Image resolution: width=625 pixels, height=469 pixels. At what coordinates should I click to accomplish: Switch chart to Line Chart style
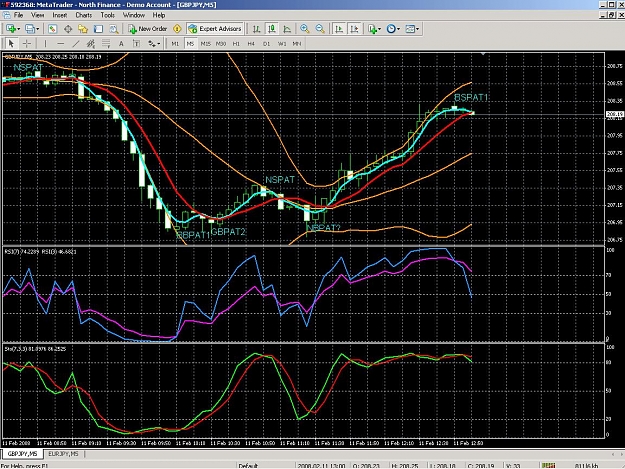[x=287, y=29]
